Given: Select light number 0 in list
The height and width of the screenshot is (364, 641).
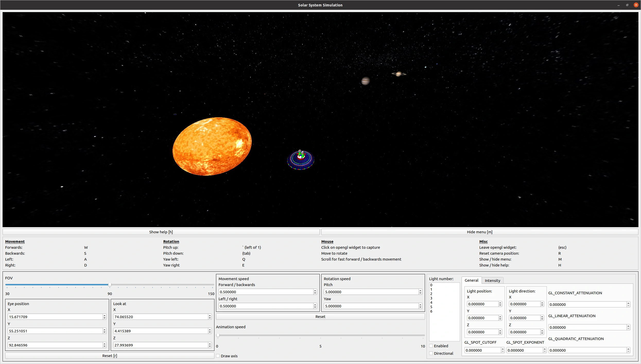Looking at the screenshot, I should tap(444, 285).
